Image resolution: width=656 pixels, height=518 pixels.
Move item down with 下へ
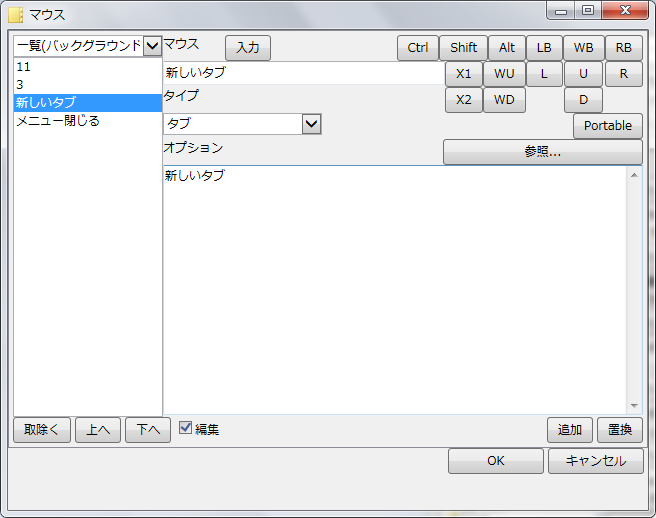point(148,430)
